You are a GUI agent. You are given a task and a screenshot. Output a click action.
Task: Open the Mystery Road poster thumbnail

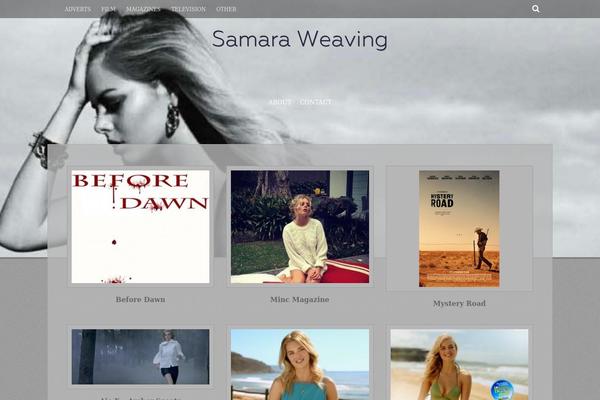[x=459, y=229]
